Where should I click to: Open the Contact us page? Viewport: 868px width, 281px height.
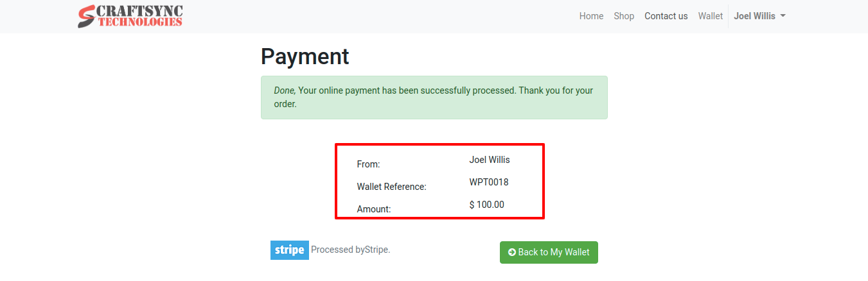click(666, 16)
